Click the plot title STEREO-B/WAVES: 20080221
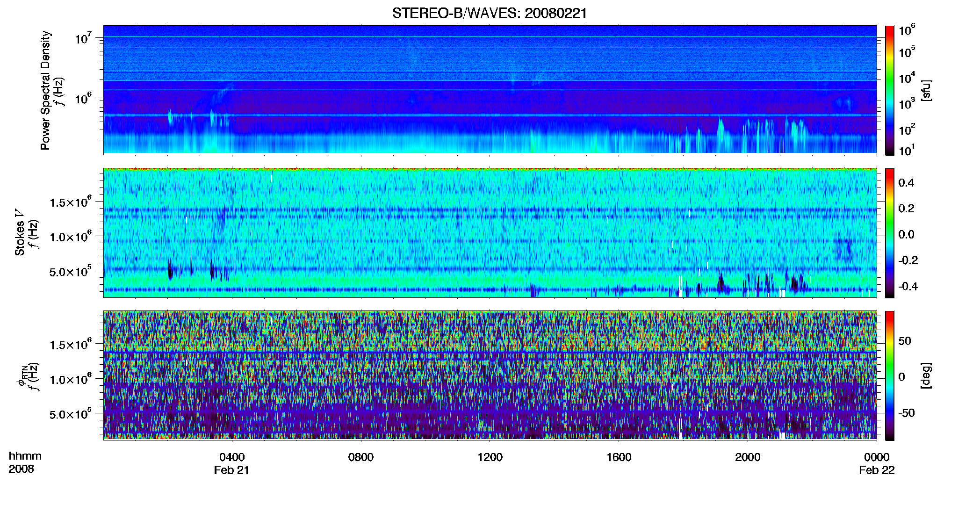This screenshot has height=505, width=980. pyautogui.click(x=490, y=14)
